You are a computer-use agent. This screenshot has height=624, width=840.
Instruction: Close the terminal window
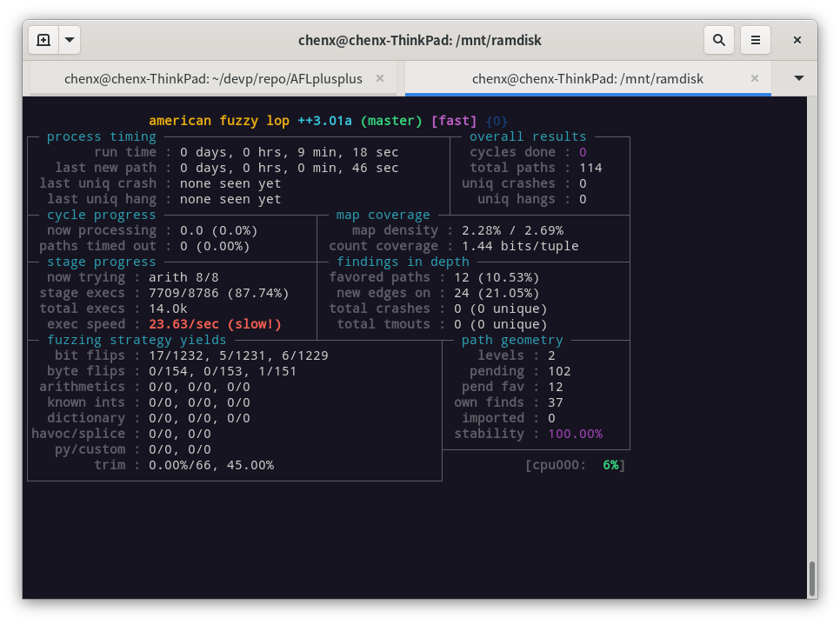tap(797, 40)
